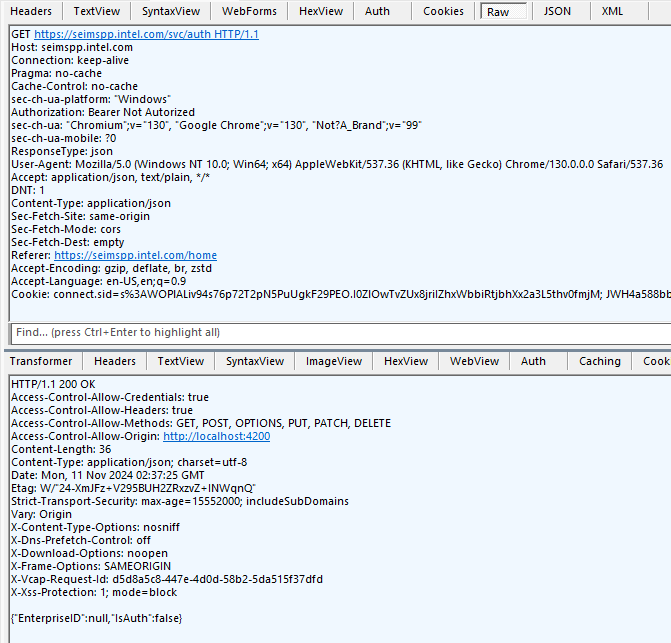671x643 pixels.
Task: Click the Vary: Origin line
Action: tap(42, 515)
